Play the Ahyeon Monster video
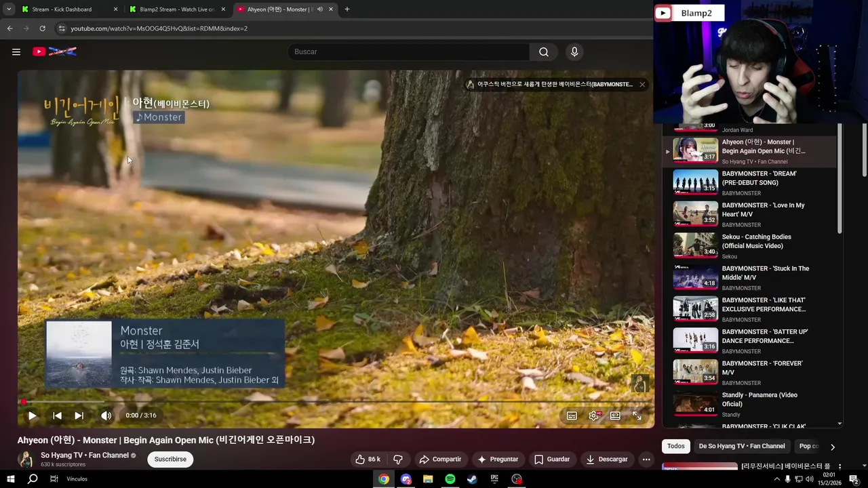The height and width of the screenshot is (488, 868). (x=32, y=415)
